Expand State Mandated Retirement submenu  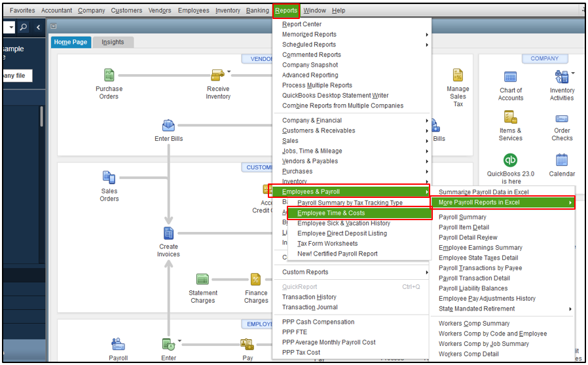coord(570,309)
